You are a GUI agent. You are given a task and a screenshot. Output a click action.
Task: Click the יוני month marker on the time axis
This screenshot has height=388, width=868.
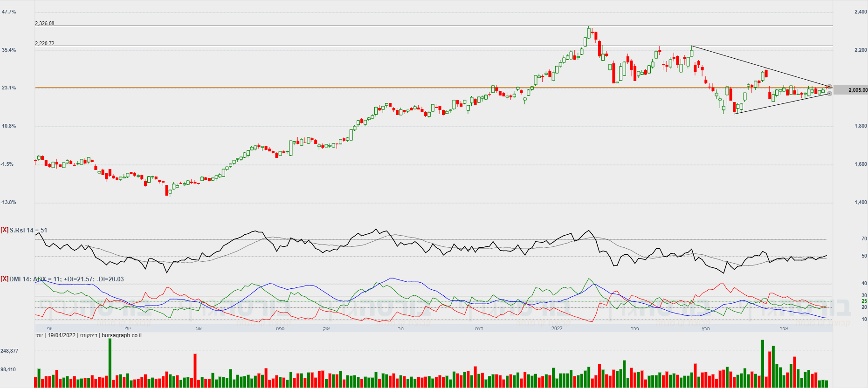point(49,328)
